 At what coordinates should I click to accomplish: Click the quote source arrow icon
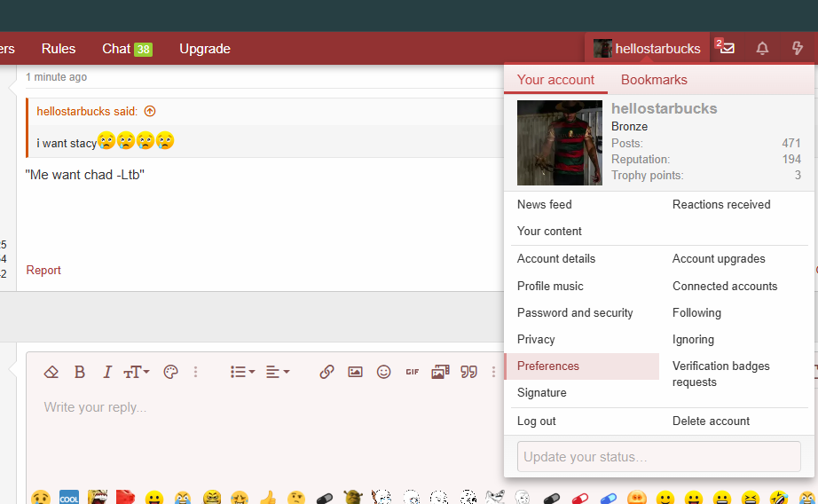tap(150, 111)
